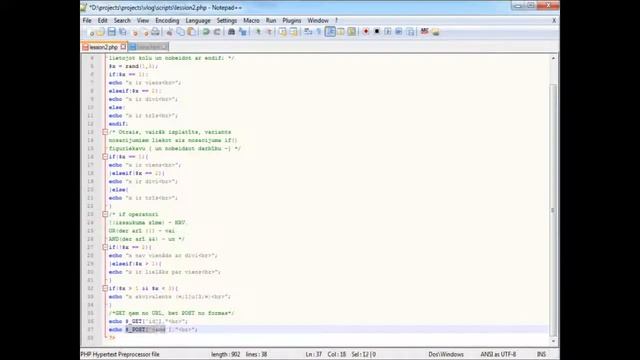Click the Paste clipboard icon
The height and width of the screenshot is (360, 640).
coord(191,32)
